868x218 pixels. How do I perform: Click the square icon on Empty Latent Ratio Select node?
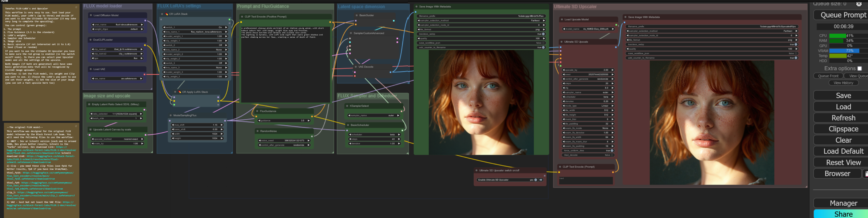point(89,104)
